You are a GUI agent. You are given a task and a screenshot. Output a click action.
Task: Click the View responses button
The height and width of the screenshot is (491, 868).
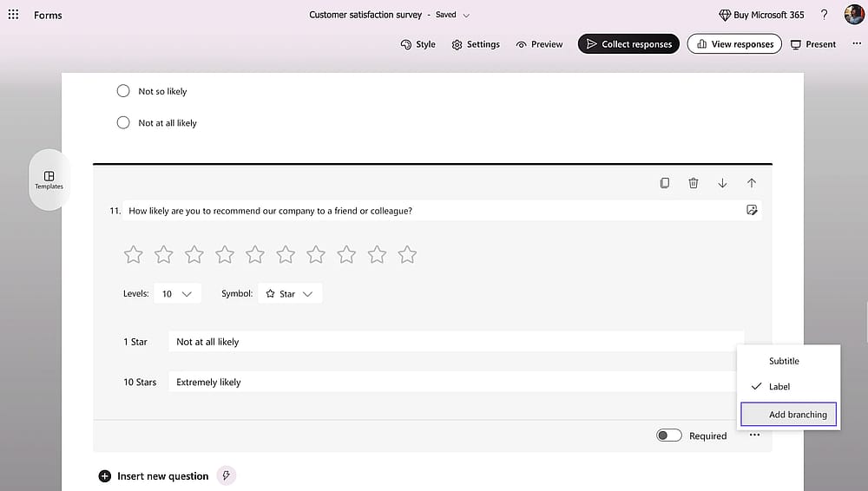(734, 44)
